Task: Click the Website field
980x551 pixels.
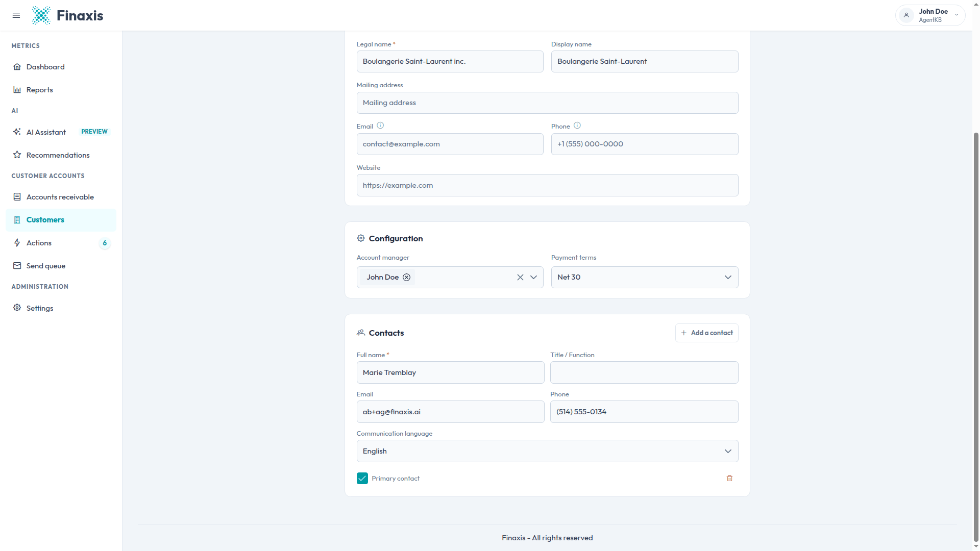Action: pyautogui.click(x=547, y=185)
